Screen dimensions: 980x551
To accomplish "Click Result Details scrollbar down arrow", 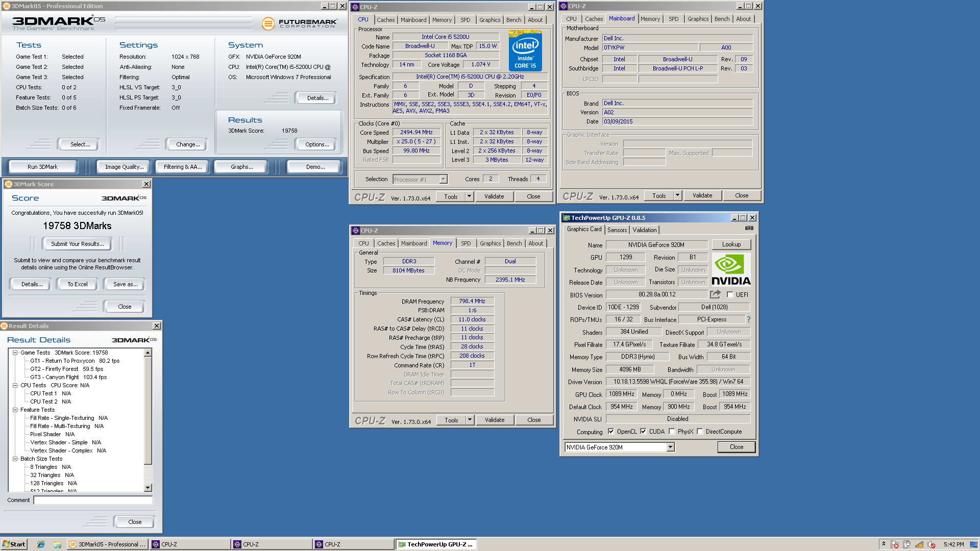I will click(148, 488).
